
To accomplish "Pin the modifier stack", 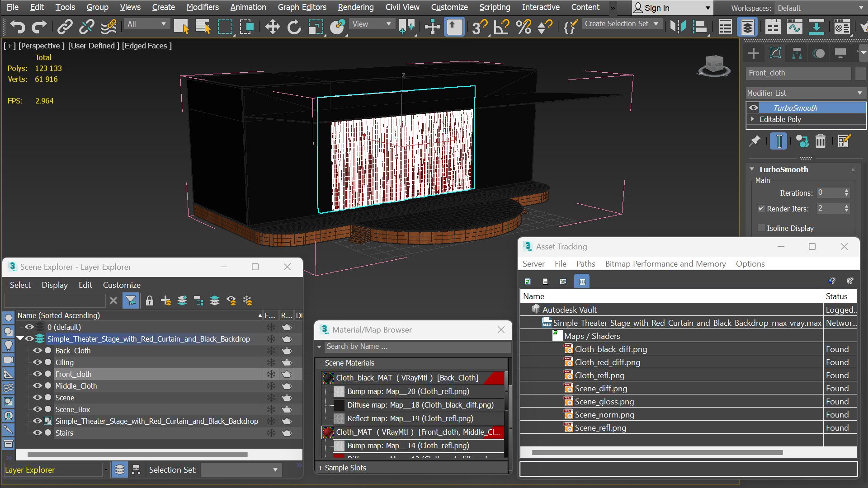I will pos(755,141).
